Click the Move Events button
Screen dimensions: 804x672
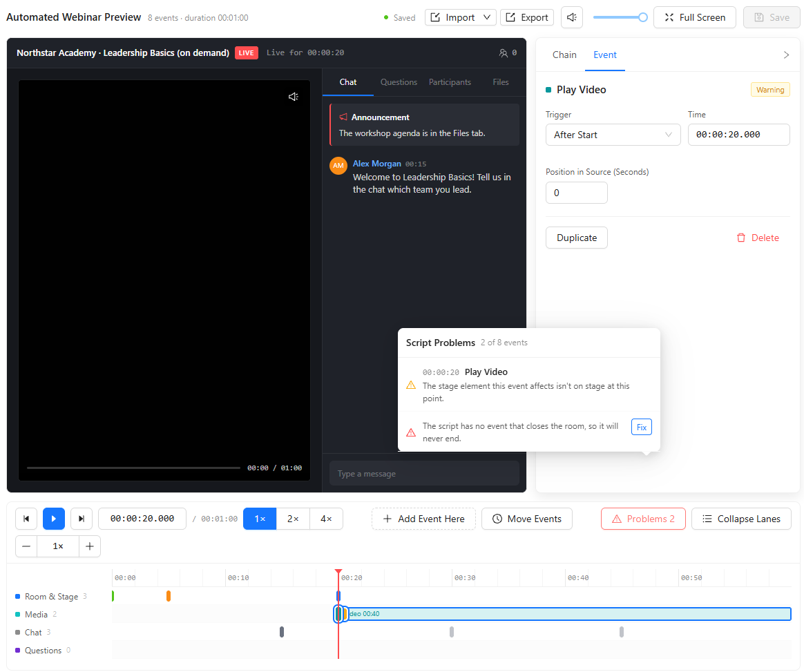(526, 519)
